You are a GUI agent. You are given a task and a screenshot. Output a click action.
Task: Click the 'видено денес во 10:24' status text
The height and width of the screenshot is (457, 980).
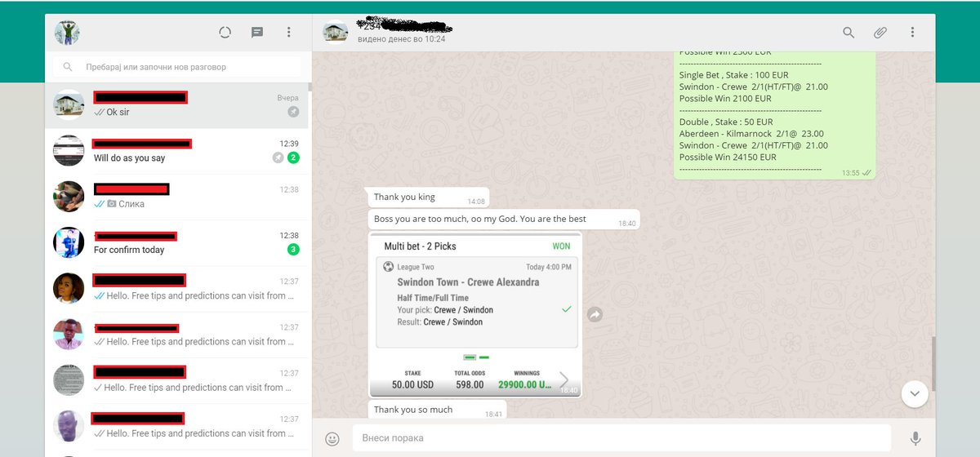[402, 38]
